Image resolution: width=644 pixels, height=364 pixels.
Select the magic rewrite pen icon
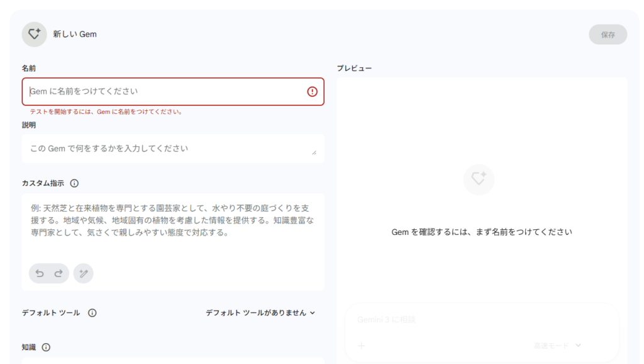coord(84,273)
